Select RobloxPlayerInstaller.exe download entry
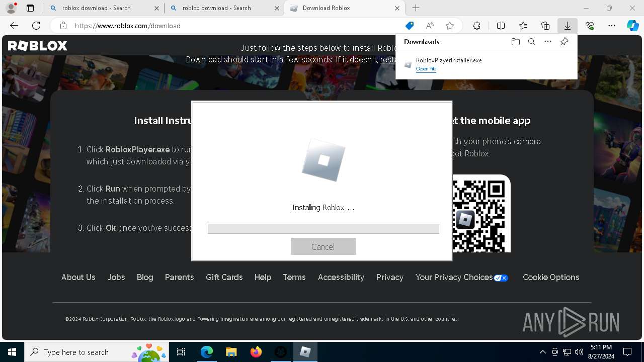The image size is (644, 362). click(x=486, y=64)
